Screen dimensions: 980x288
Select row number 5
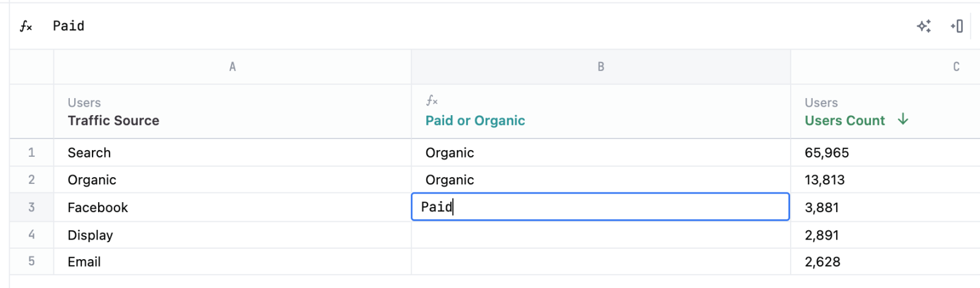coord(31,262)
